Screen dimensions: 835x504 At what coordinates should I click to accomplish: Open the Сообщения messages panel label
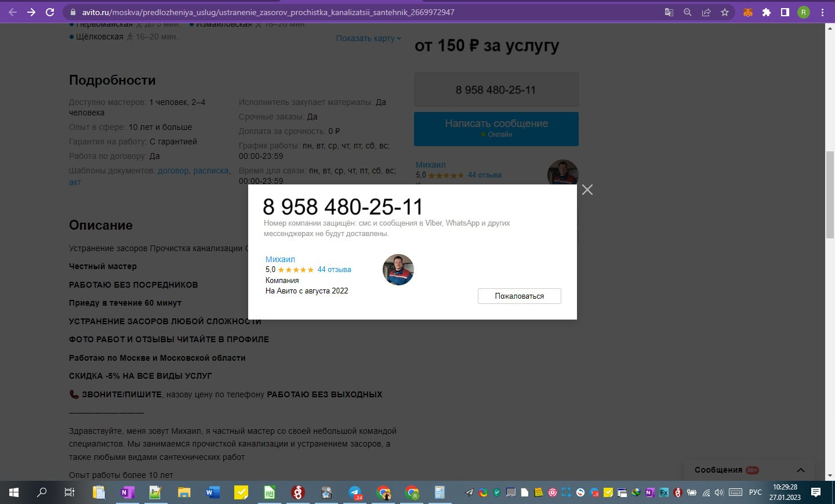[x=718, y=470]
